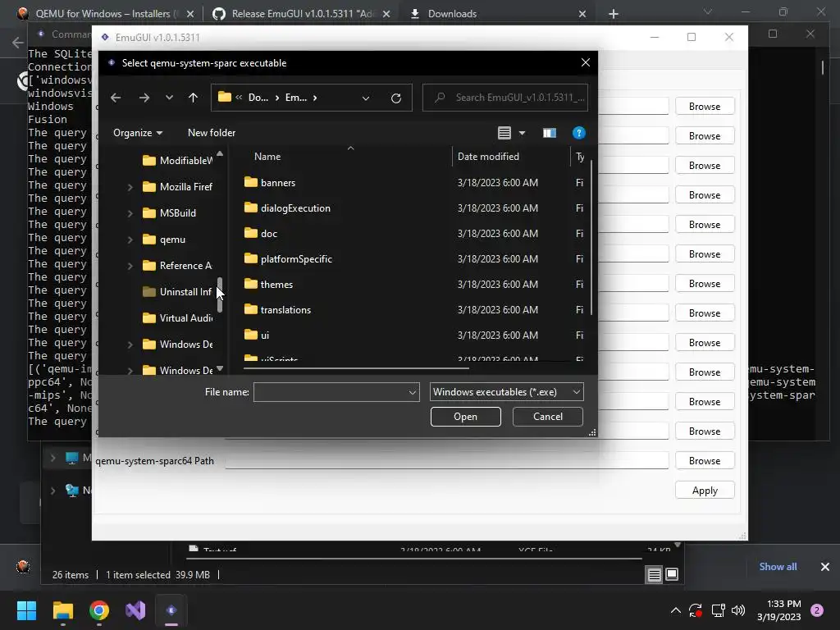The height and width of the screenshot is (630, 840).
Task: Cancel the file selection dialog
Action: pyautogui.click(x=547, y=417)
